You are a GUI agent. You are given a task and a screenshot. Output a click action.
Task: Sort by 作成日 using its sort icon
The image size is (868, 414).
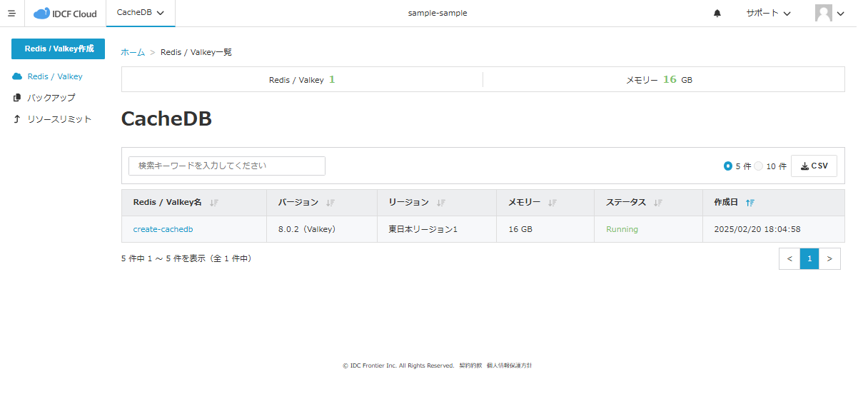tap(750, 203)
